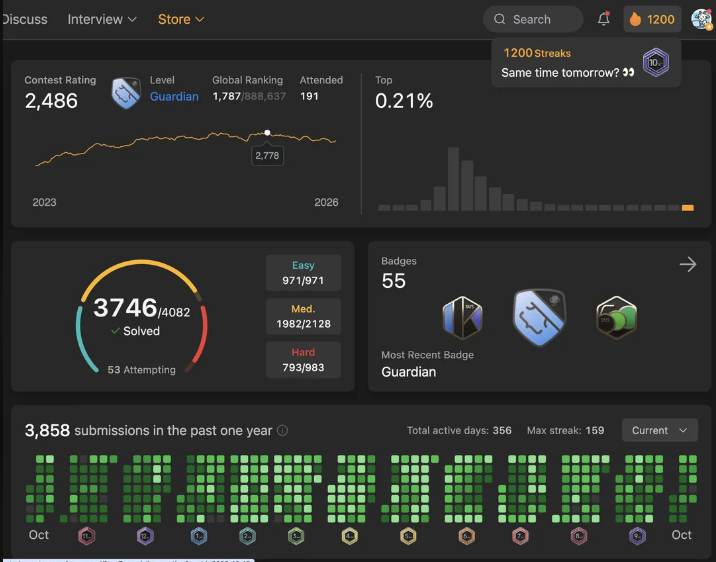This screenshot has width=716, height=562.
Task: Expand the Interview menu
Action: pyautogui.click(x=102, y=19)
